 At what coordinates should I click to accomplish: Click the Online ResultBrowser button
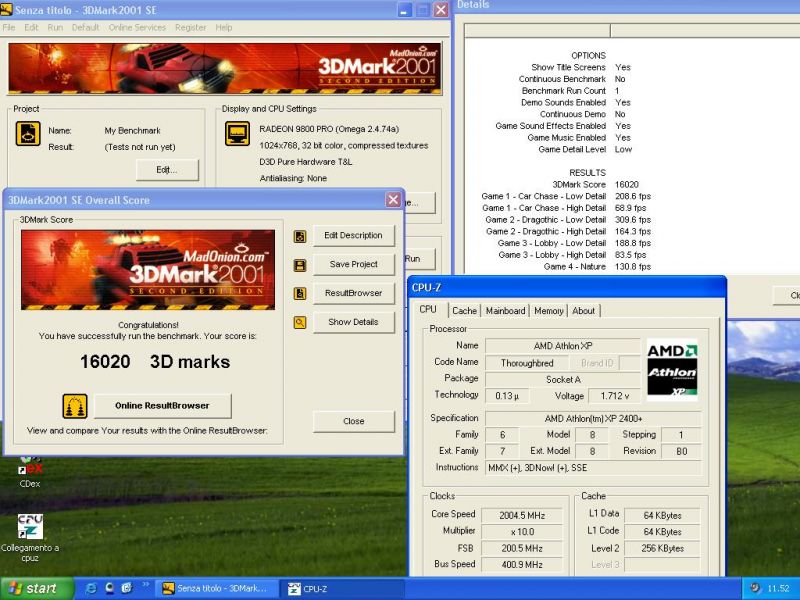tap(163, 406)
